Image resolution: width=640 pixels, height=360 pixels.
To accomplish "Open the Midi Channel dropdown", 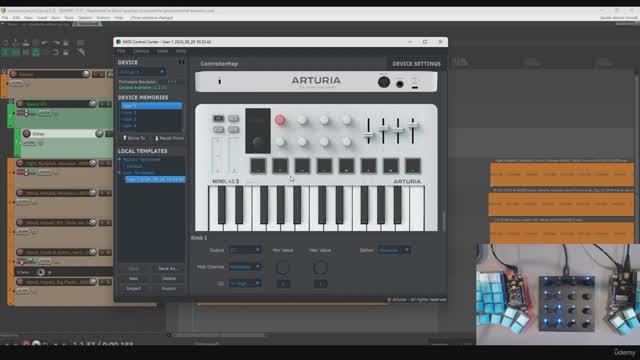I will [244, 267].
